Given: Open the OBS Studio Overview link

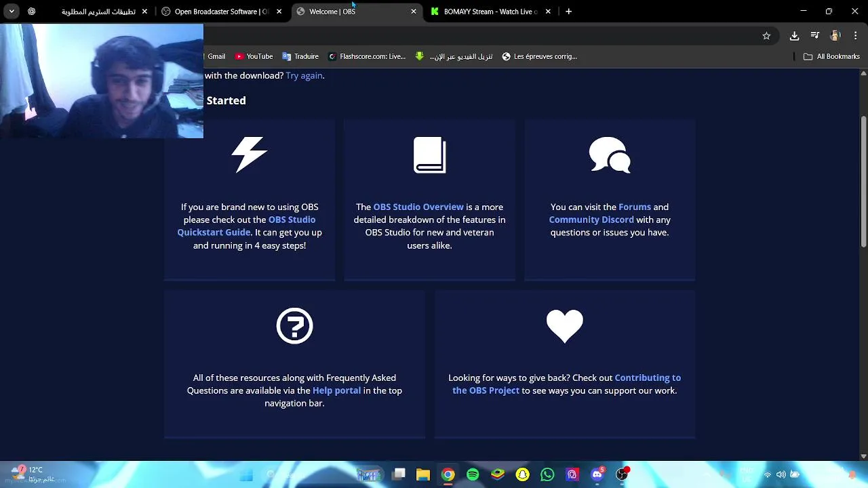Looking at the screenshot, I should click(x=418, y=207).
